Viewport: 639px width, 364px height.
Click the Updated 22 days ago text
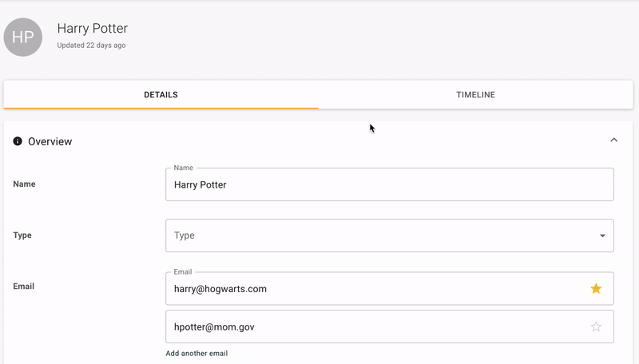91,45
